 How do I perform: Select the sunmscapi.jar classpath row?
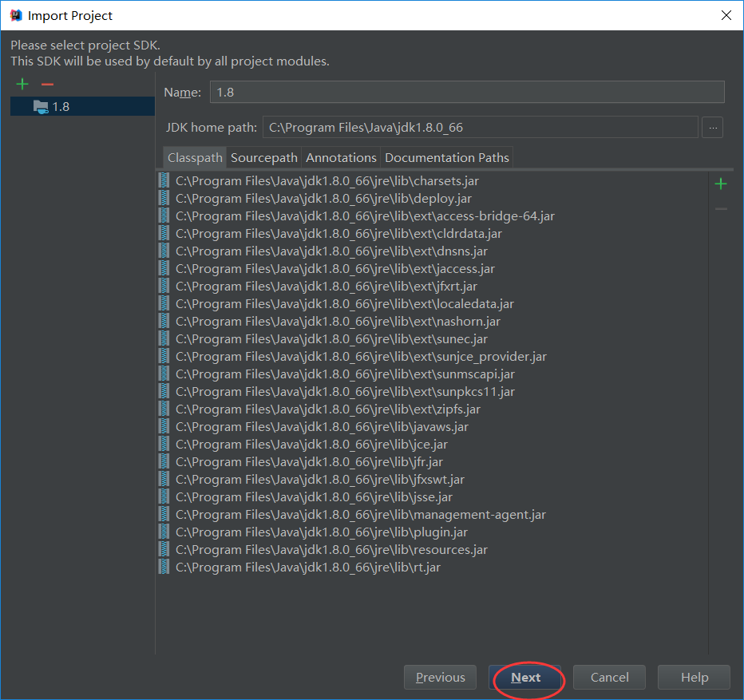[433, 374]
